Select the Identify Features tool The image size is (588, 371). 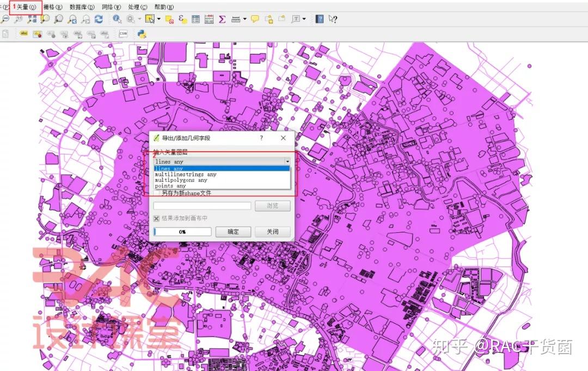[x=117, y=19]
